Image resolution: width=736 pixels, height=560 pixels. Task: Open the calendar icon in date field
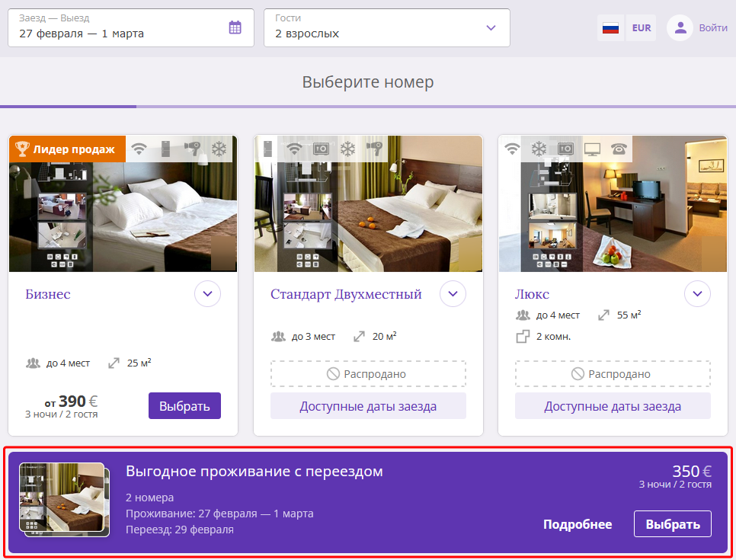tap(235, 27)
